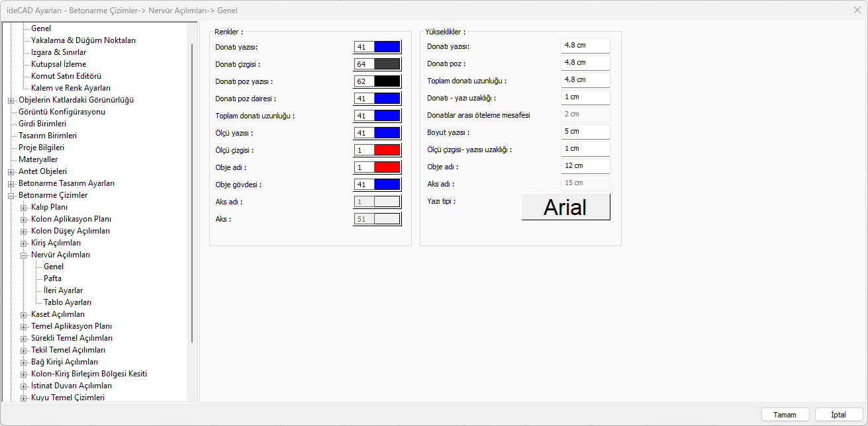The height and width of the screenshot is (426, 868).
Task: Cancel with the İptal button
Action: click(839, 415)
